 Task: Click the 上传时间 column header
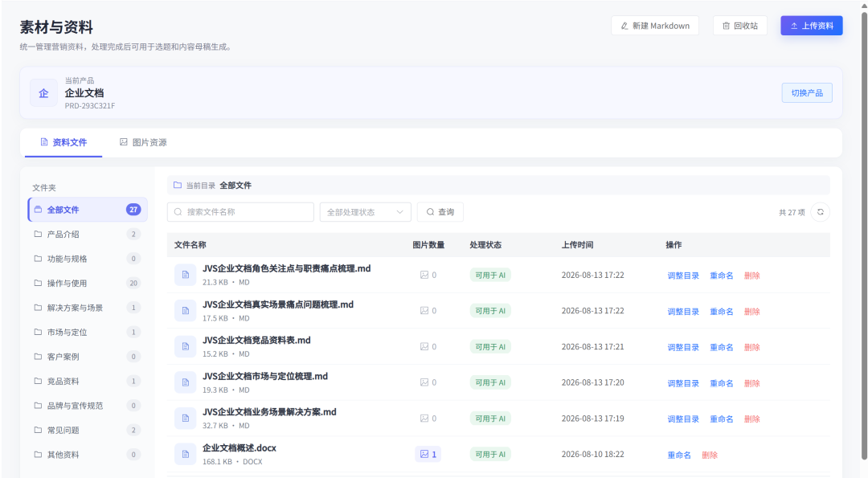[x=577, y=244]
